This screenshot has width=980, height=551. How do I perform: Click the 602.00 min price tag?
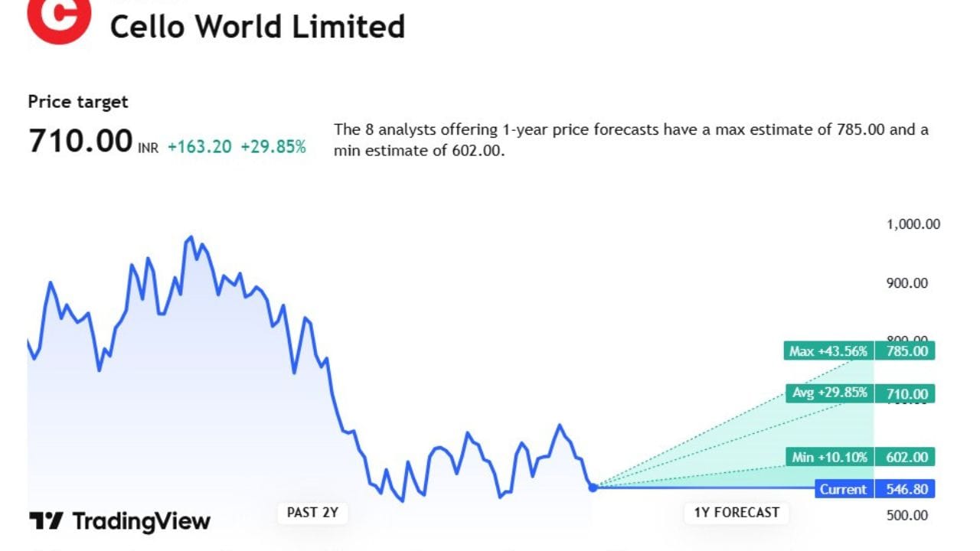click(x=906, y=458)
